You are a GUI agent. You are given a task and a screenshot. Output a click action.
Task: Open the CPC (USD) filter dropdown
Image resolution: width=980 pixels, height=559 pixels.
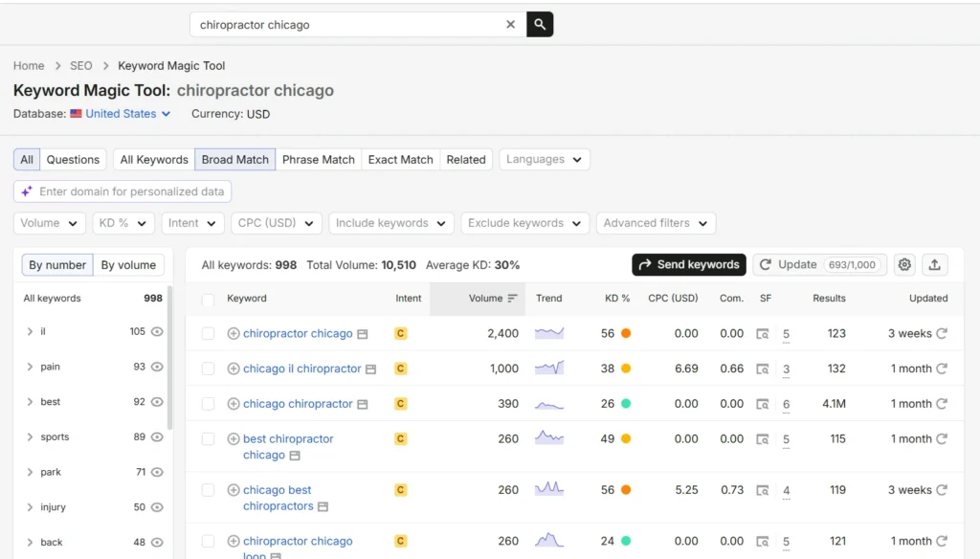tap(277, 223)
